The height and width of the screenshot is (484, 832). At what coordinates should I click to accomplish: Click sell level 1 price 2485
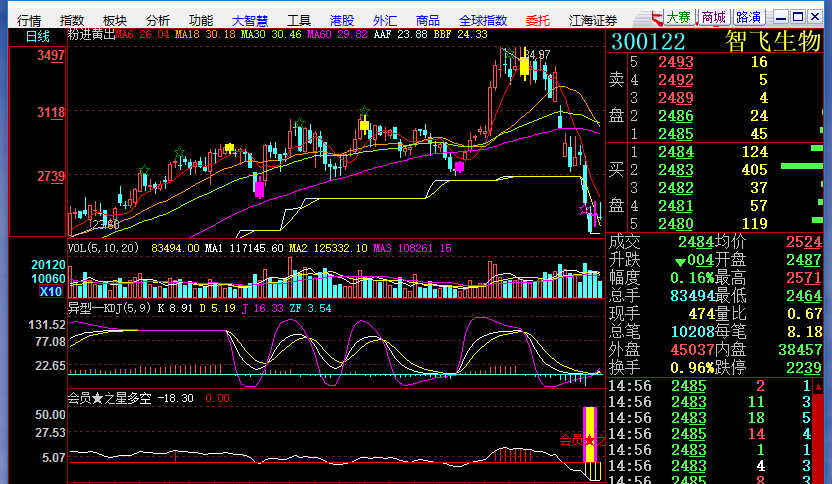click(675, 134)
